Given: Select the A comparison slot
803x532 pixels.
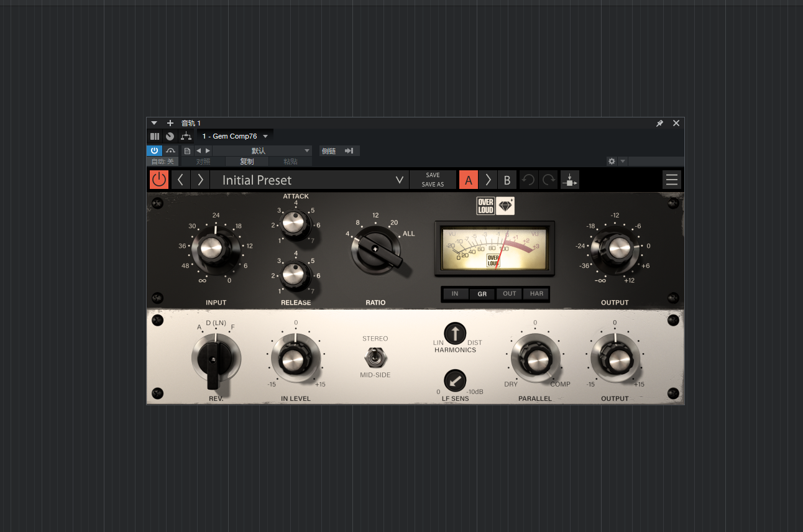Looking at the screenshot, I should pyautogui.click(x=469, y=180).
